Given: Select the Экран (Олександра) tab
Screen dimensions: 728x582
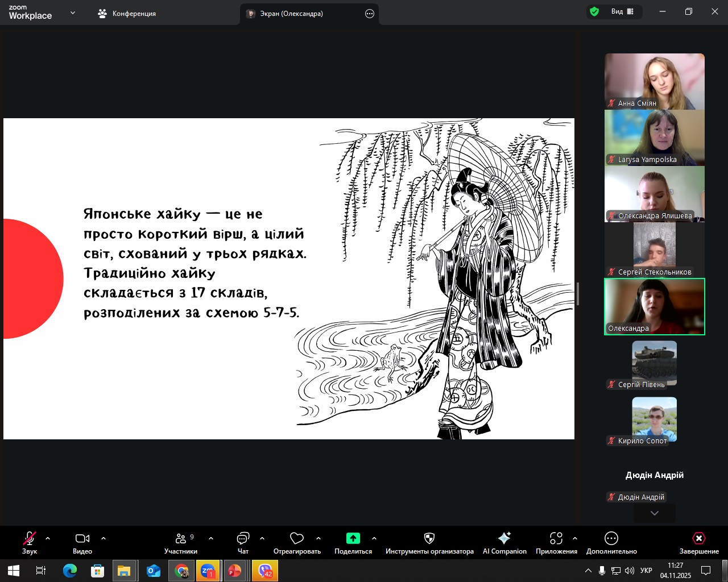Looking at the screenshot, I should click(291, 14).
